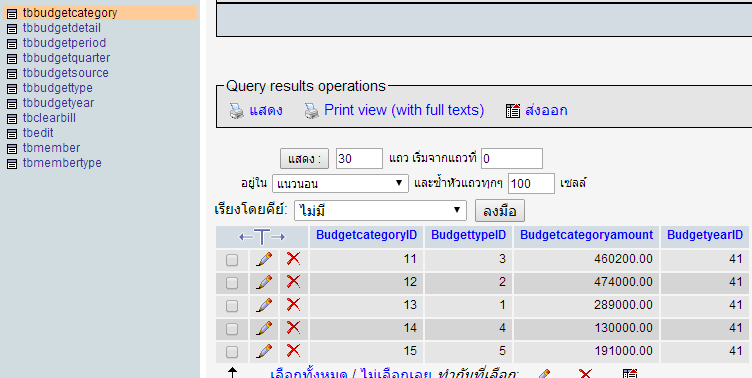Click the pencil edit icon for row 14
752x378 pixels.
264,328
